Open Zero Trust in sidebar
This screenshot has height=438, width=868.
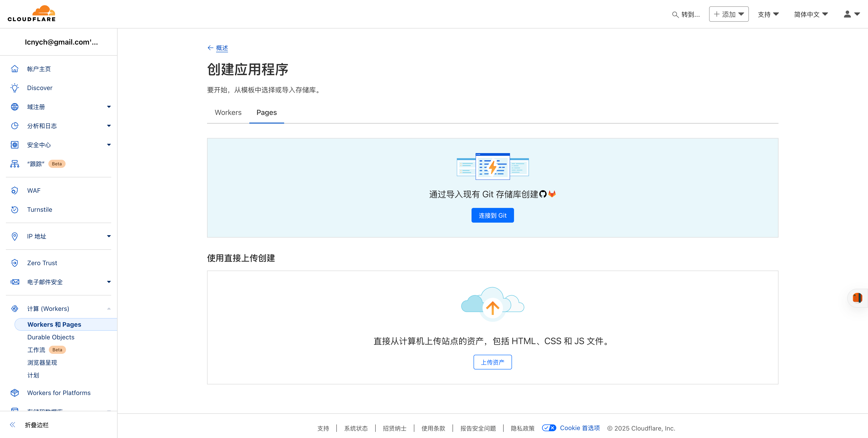[42, 263]
